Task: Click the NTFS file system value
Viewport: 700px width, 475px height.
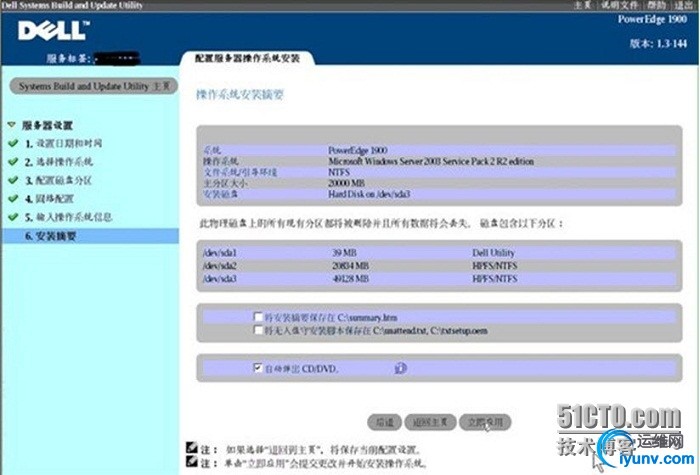Action: pyautogui.click(x=339, y=172)
